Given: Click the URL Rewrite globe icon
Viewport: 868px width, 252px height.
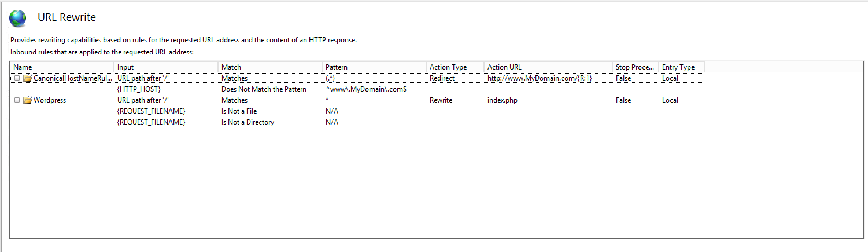Looking at the screenshot, I should coord(18,19).
